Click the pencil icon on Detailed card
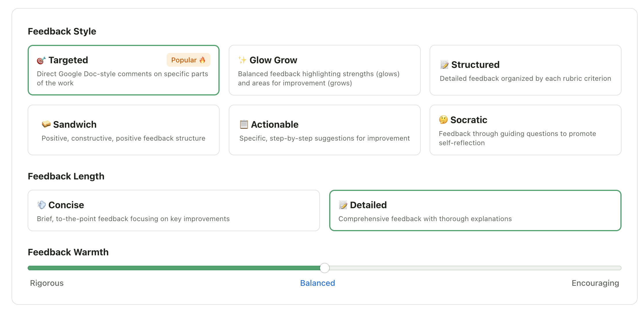Screen dimensions: 644x314 point(343,205)
